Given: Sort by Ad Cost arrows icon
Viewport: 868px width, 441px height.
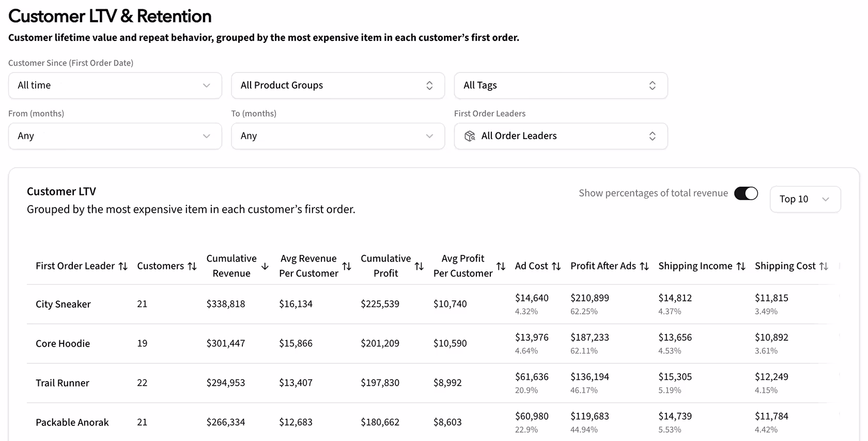Looking at the screenshot, I should [556, 266].
